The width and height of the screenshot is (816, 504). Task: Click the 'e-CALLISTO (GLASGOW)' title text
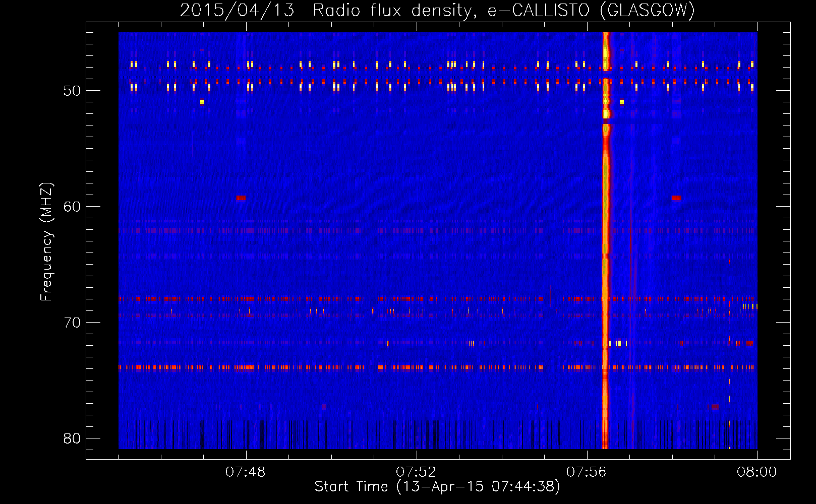(591, 11)
